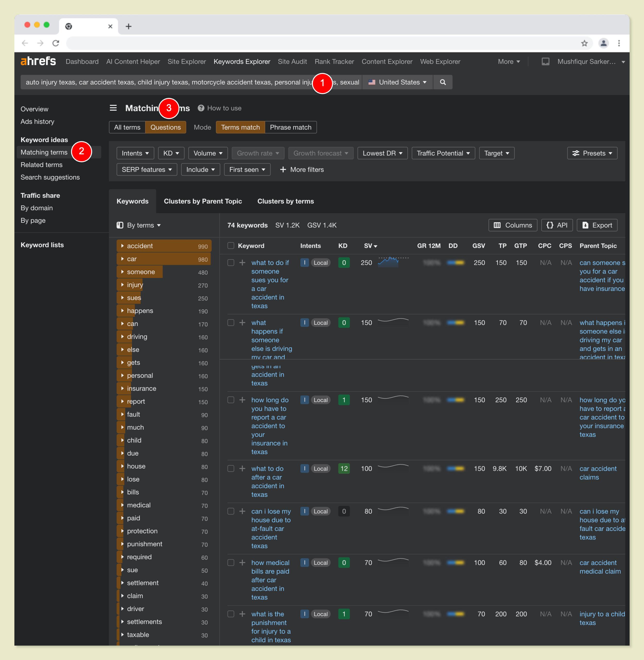Click the hamburger menu icon beside Matching terms
644x660 pixels.
pyautogui.click(x=113, y=108)
